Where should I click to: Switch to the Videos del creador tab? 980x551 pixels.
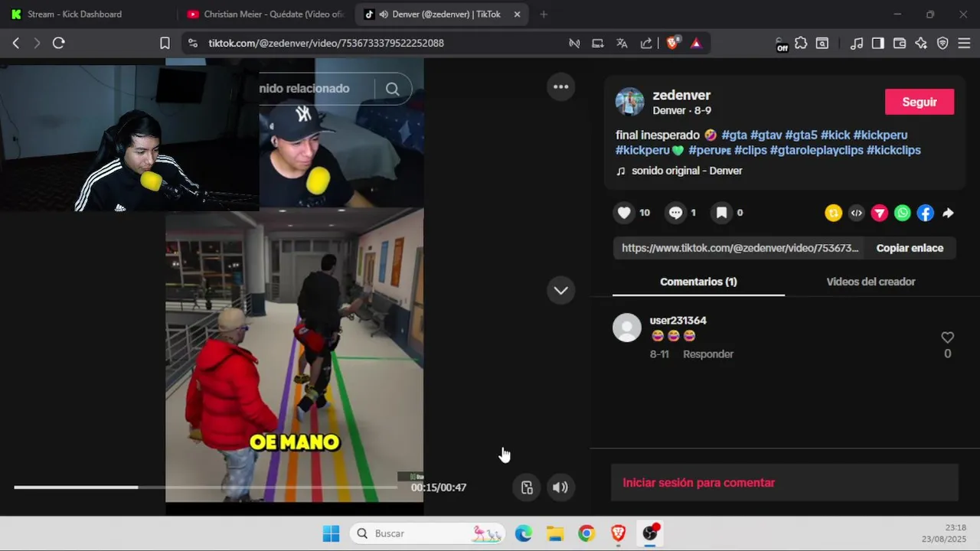point(871,282)
